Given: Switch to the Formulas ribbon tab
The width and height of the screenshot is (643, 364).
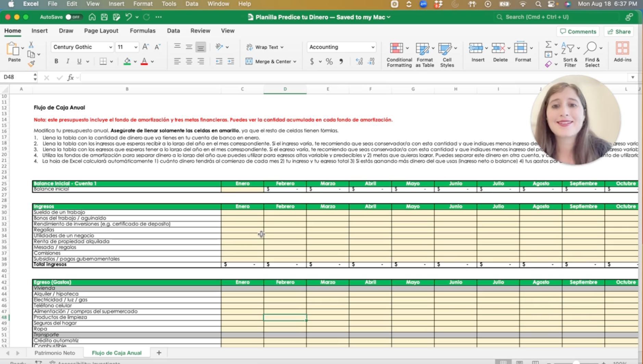Looking at the screenshot, I should 142,31.
